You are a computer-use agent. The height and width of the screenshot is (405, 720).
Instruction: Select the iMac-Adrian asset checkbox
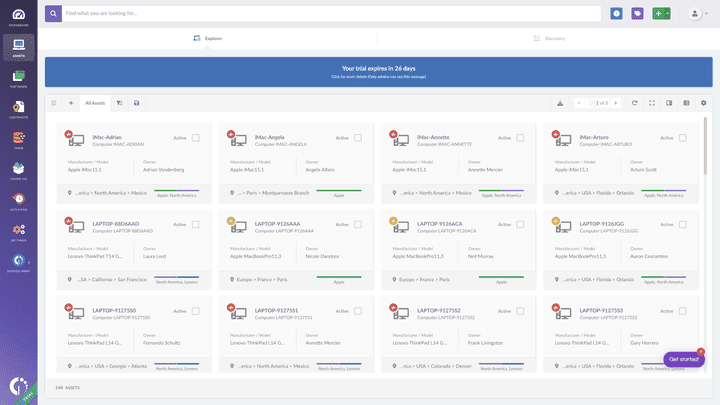coord(196,138)
